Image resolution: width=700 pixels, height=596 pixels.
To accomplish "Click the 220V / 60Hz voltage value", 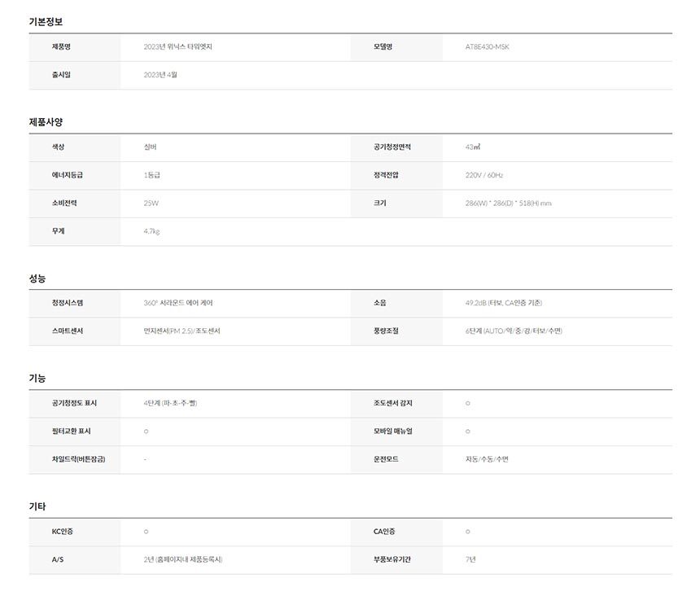I will pyautogui.click(x=484, y=175).
